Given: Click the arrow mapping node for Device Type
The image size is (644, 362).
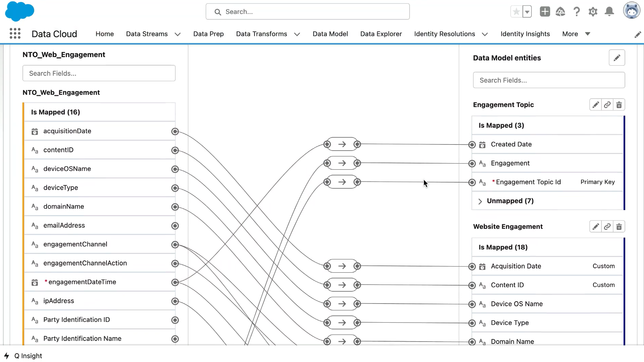Looking at the screenshot, I should (x=342, y=323).
